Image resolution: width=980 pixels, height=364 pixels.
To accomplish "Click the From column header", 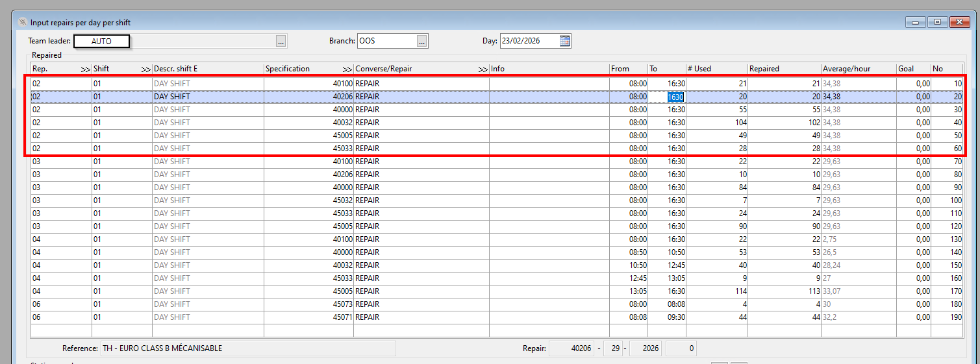I will coord(628,69).
